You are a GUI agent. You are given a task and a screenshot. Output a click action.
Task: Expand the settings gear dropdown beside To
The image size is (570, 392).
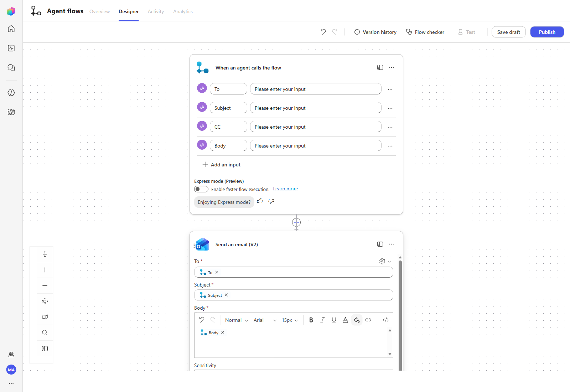385,261
